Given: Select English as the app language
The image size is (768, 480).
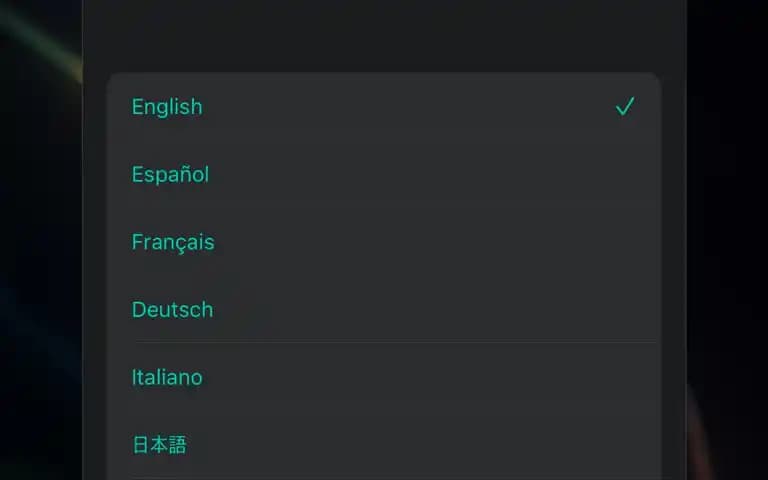Looking at the screenshot, I should point(384,107).
